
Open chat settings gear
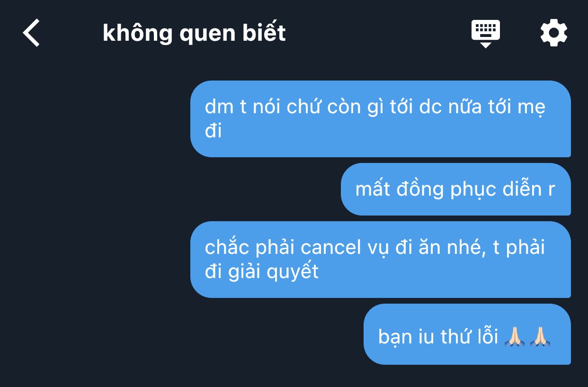553,33
